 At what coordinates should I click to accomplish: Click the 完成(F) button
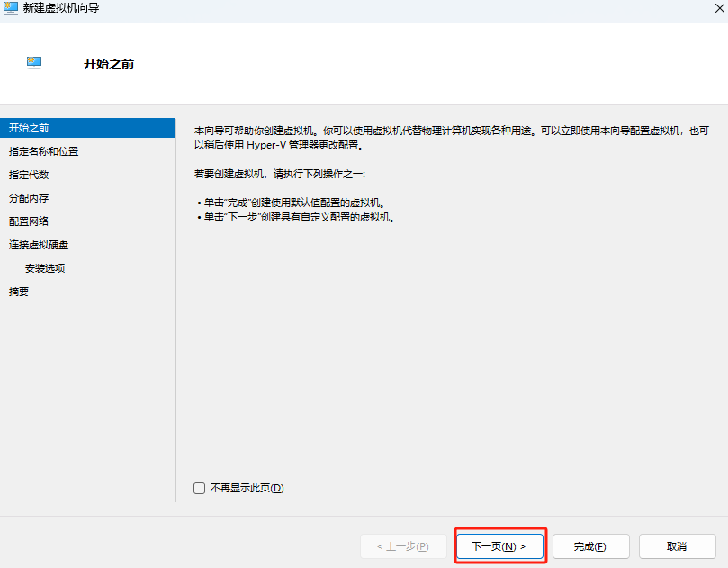click(590, 546)
